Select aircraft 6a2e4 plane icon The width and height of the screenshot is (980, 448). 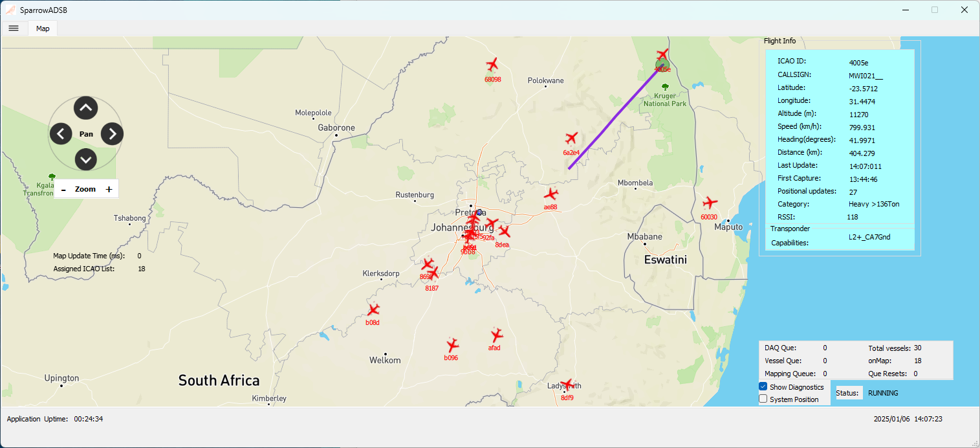tap(571, 139)
